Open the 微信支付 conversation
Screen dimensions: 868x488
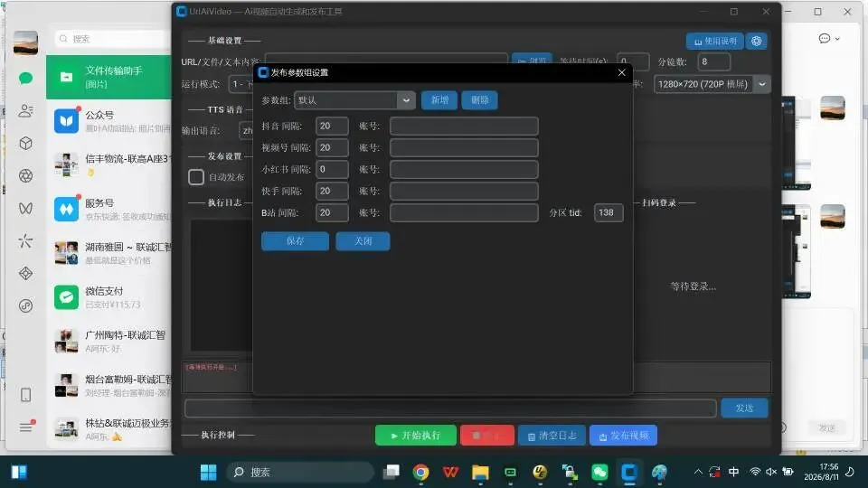(109, 297)
